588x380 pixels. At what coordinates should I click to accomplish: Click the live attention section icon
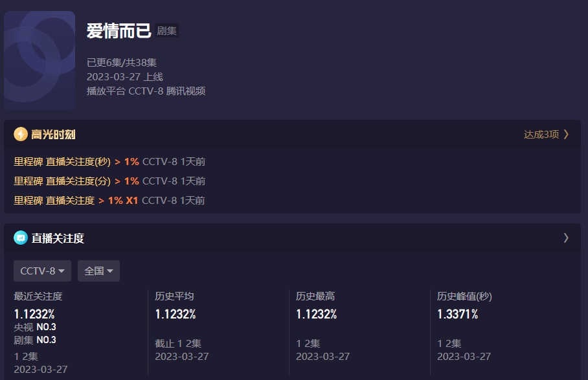click(21, 238)
